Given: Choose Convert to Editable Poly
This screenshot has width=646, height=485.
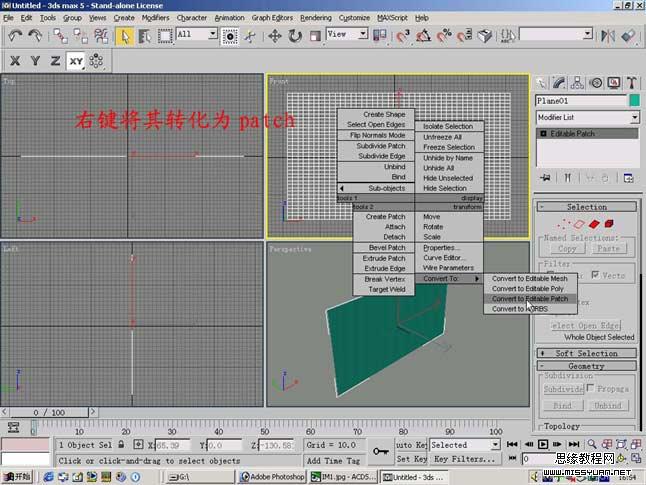Looking at the screenshot, I should [x=530, y=288].
